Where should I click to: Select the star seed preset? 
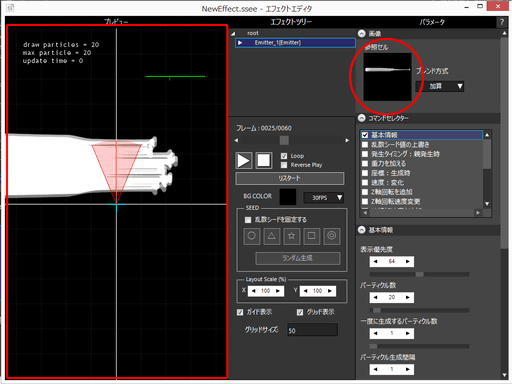click(x=292, y=236)
